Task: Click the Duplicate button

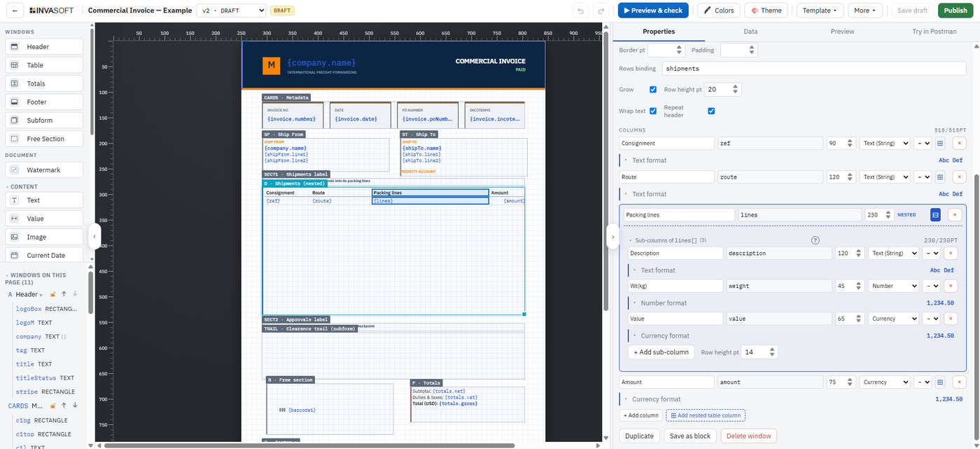Action: coord(639,436)
